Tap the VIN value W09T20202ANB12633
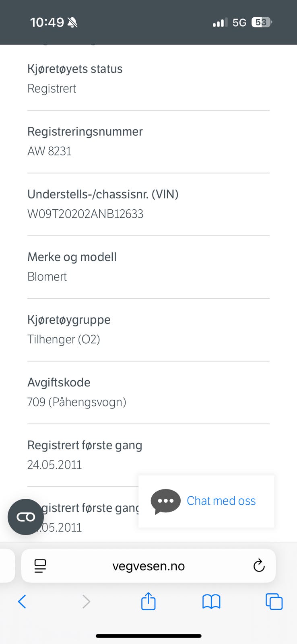The height and width of the screenshot is (644, 297). (85, 214)
